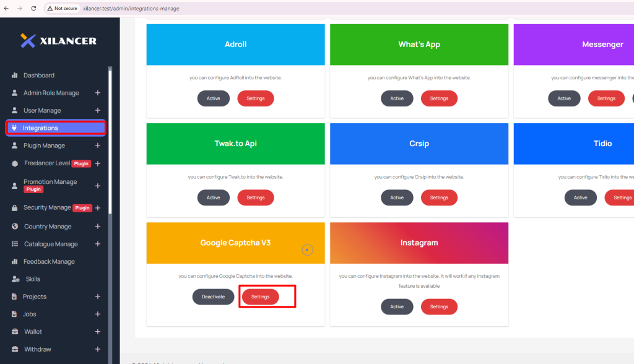This screenshot has height=364, width=634.
Task: Activate the What's App integration
Action: click(397, 98)
